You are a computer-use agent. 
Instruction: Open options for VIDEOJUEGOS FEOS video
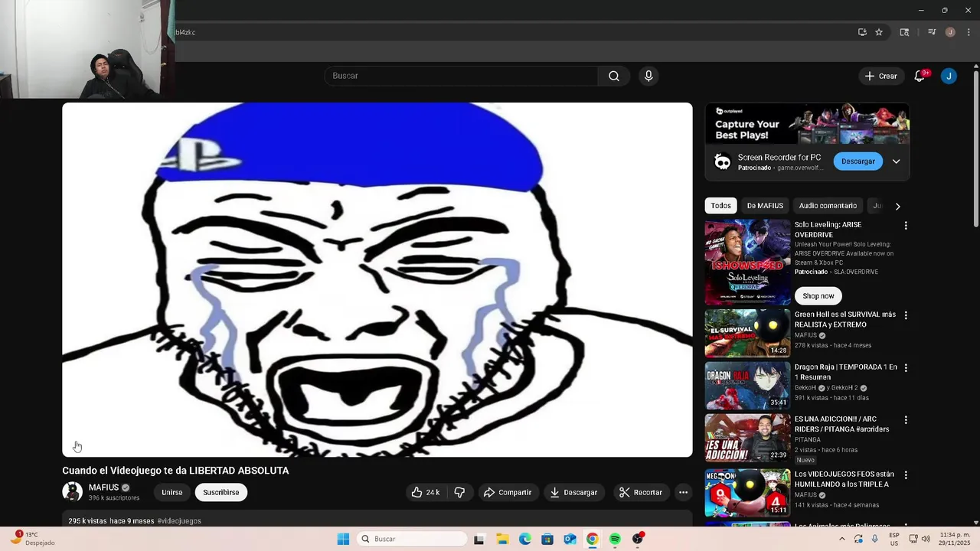[x=906, y=475]
